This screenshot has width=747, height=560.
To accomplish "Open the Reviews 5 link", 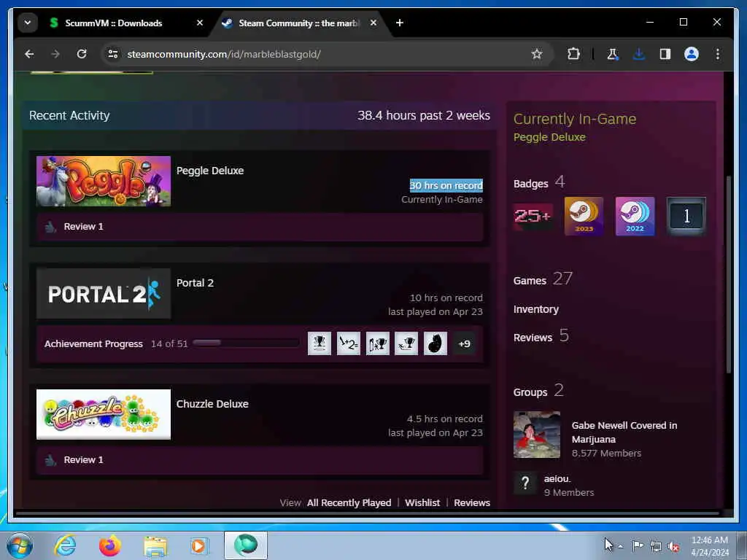I will click(541, 336).
